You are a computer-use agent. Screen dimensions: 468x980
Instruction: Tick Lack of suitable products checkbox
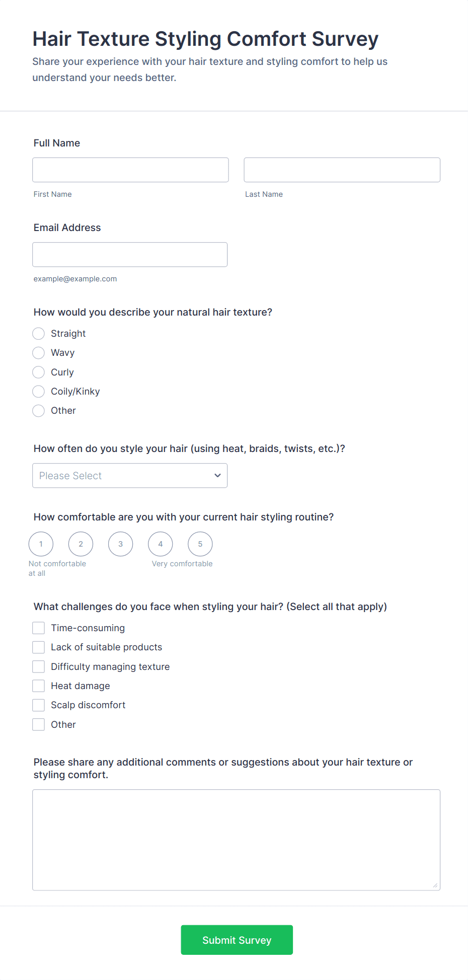pyautogui.click(x=39, y=647)
